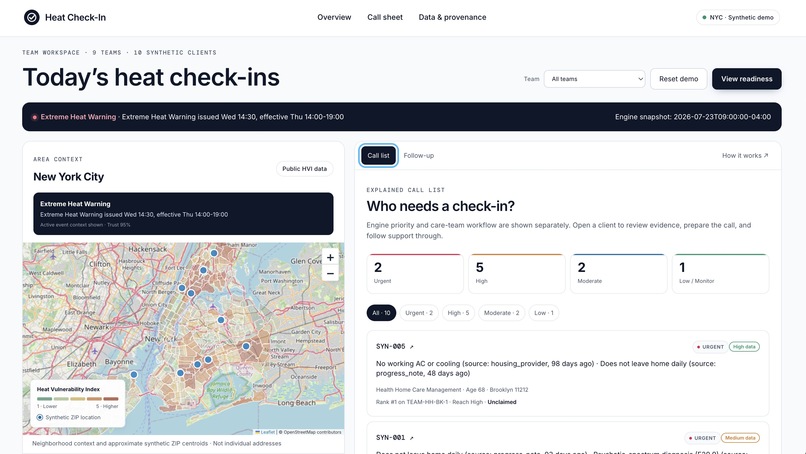This screenshot has width=806, height=454.
Task: Click the Reset demo button
Action: [679, 79]
